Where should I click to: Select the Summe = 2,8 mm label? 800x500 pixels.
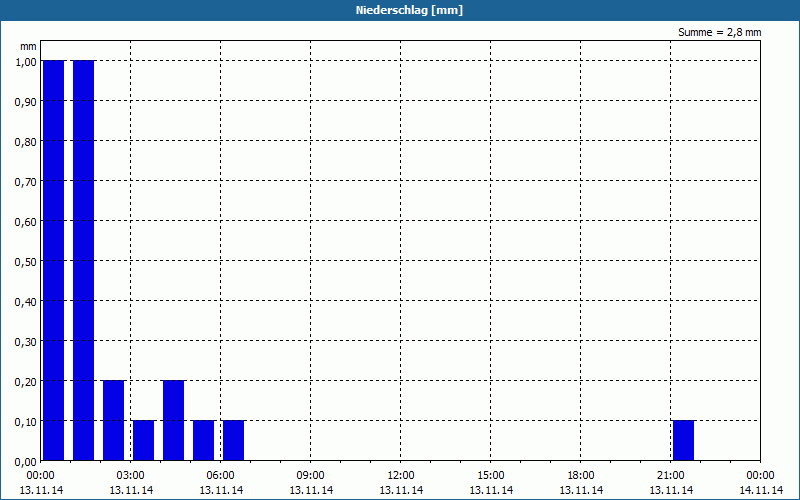point(719,32)
